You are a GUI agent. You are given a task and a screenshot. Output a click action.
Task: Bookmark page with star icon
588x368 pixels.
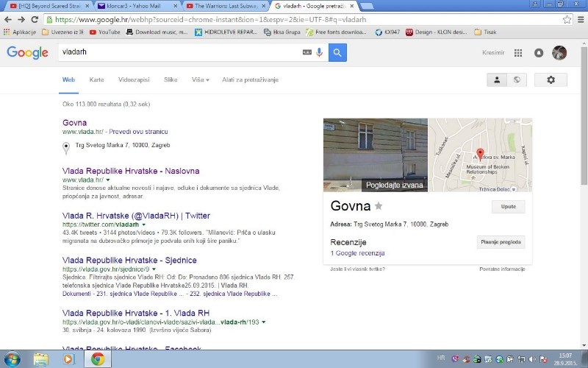click(567, 20)
